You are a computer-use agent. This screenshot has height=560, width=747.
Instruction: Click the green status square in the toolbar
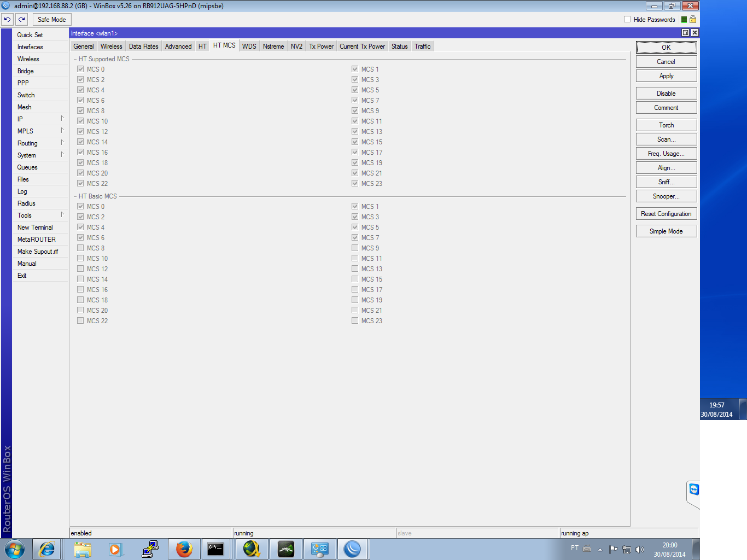click(x=684, y=20)
